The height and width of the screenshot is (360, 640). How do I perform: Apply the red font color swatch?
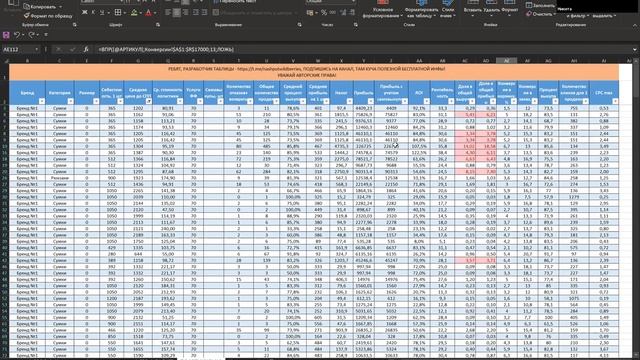click(148, 13)
